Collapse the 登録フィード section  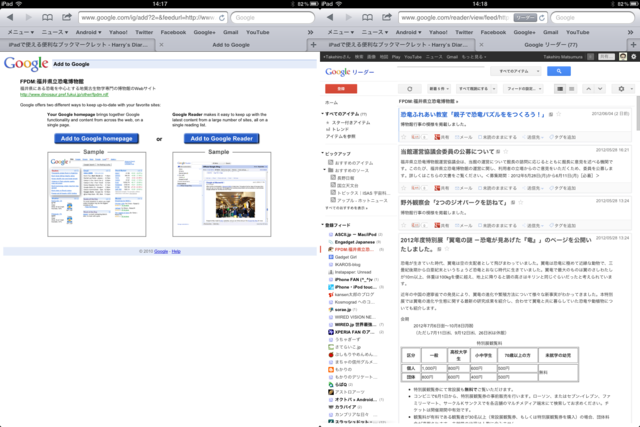[x=322, y=225]
